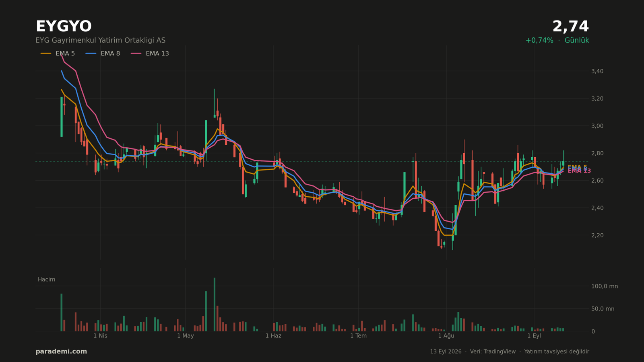644x362 pixels.
Task: Select the company name EYG Gayrimenkul Yatirim Ortakligi AS
Action: 100,41
